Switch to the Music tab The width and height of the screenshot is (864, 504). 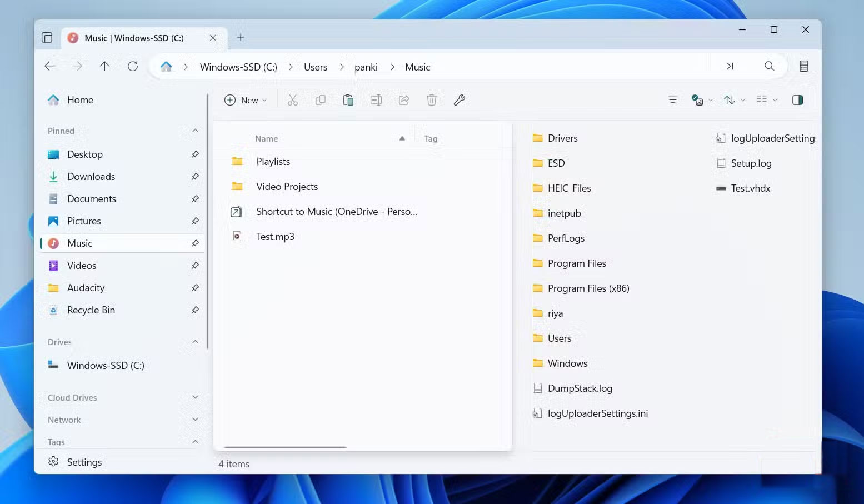click(x=133, y=38)
